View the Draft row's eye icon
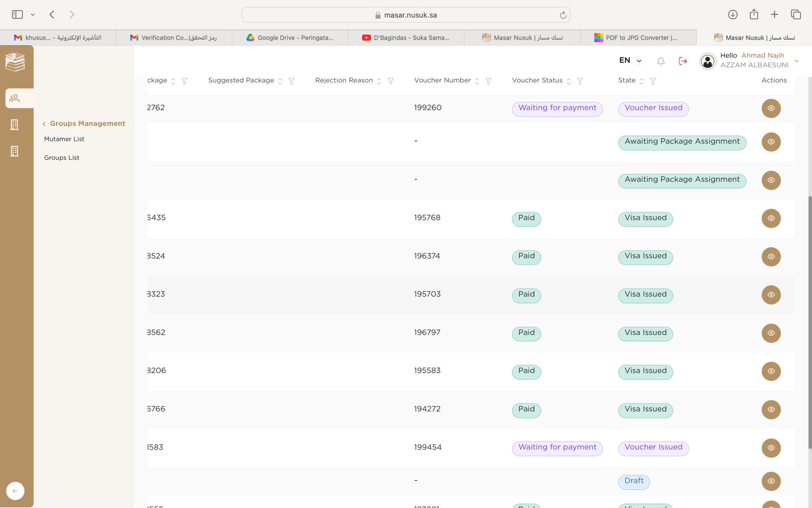This screenshot has height=508, width=812. click(771, 481)
